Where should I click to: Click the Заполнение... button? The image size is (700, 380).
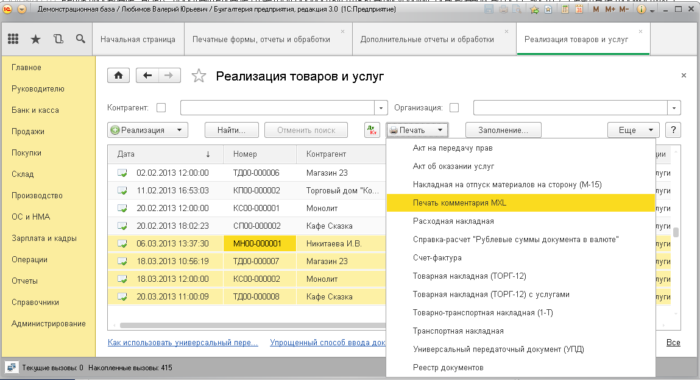pyautogui.click(x=503, y=130)
